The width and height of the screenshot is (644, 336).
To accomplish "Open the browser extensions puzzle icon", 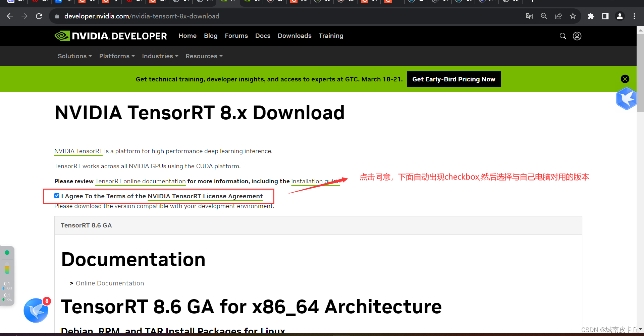I will click(x=591, y=16).
